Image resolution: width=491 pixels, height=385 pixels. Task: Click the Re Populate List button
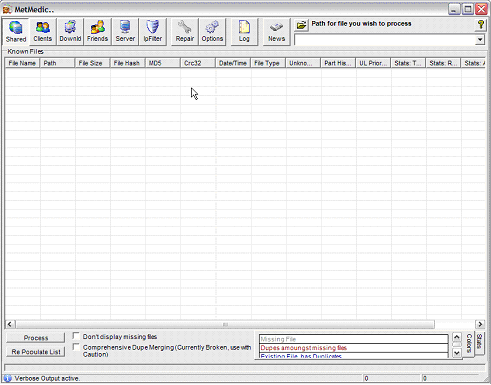(36, 352)
